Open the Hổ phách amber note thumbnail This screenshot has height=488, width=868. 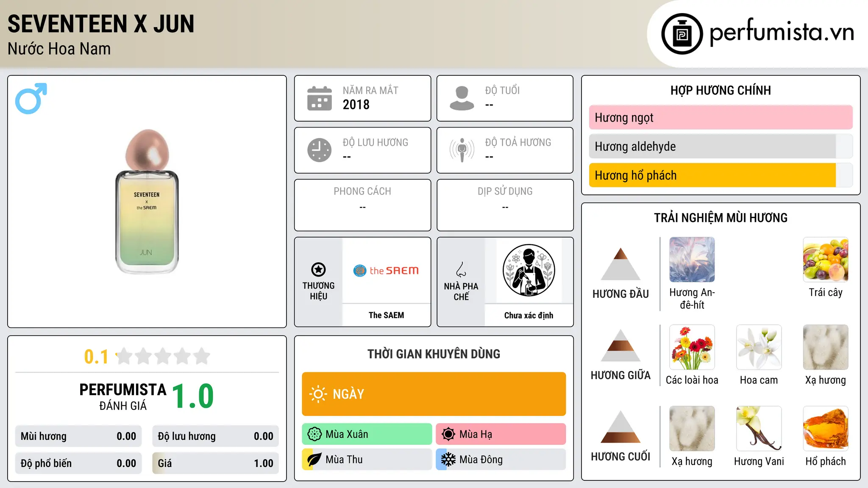point(826,429)
